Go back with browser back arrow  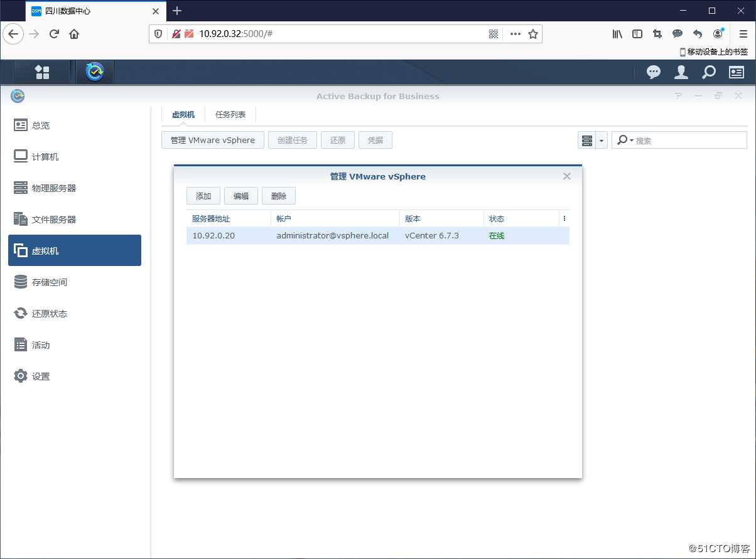click(x=13, y=34)
